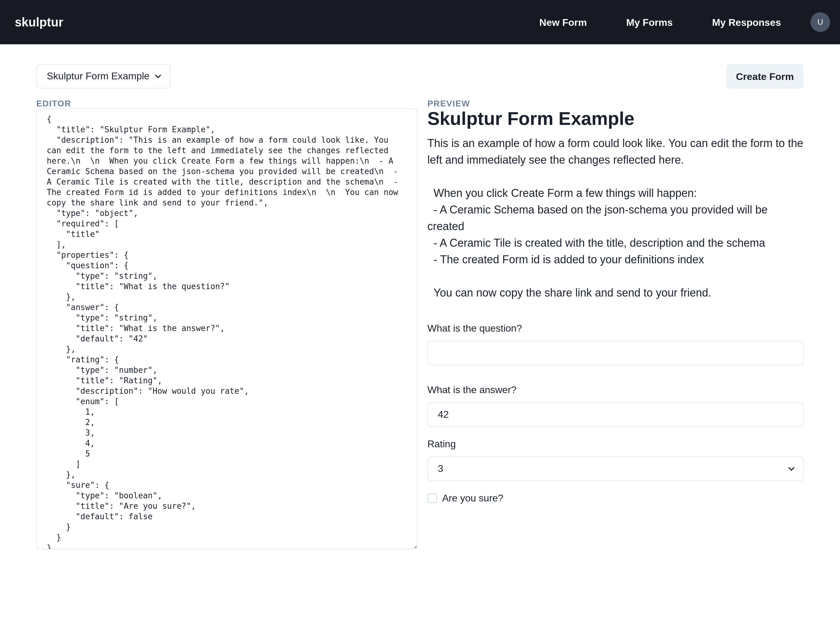The width and height of the screenshot is (840, 630).
Task: Check the 'Are you sure?' checkbox
Action: coord(432,498)
